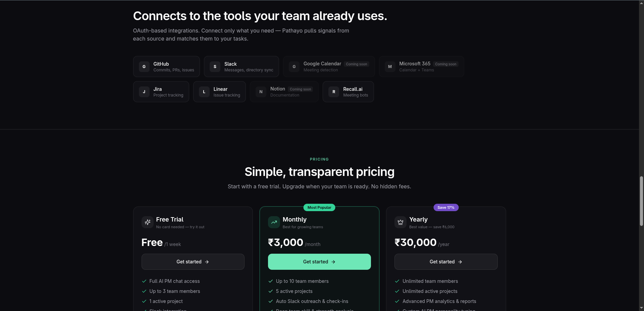Image resolution: width=644 pixels, height=311 pixels.
Task: Click the Yearly plan crown icon
Action: point(400,222)
